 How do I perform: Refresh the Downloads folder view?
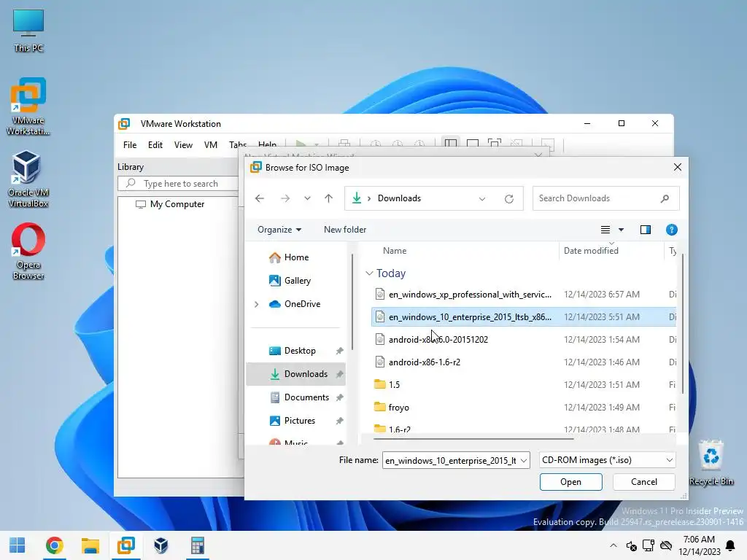point(508,198)
